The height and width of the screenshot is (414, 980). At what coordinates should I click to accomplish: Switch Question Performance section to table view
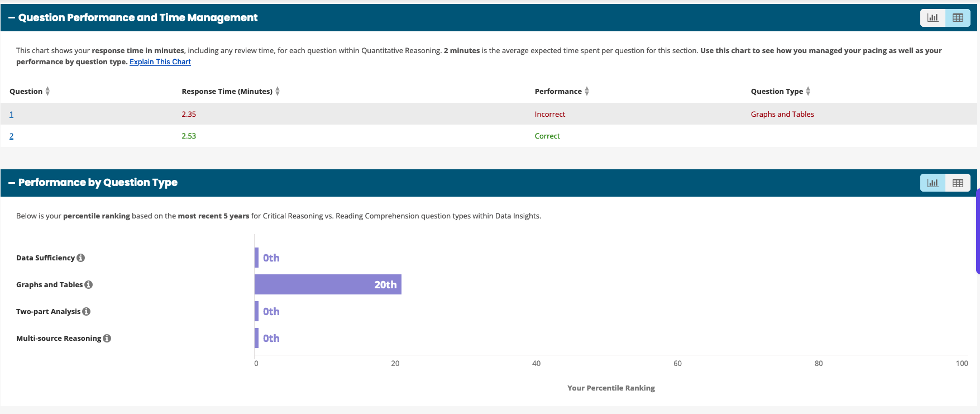point(958,18)
